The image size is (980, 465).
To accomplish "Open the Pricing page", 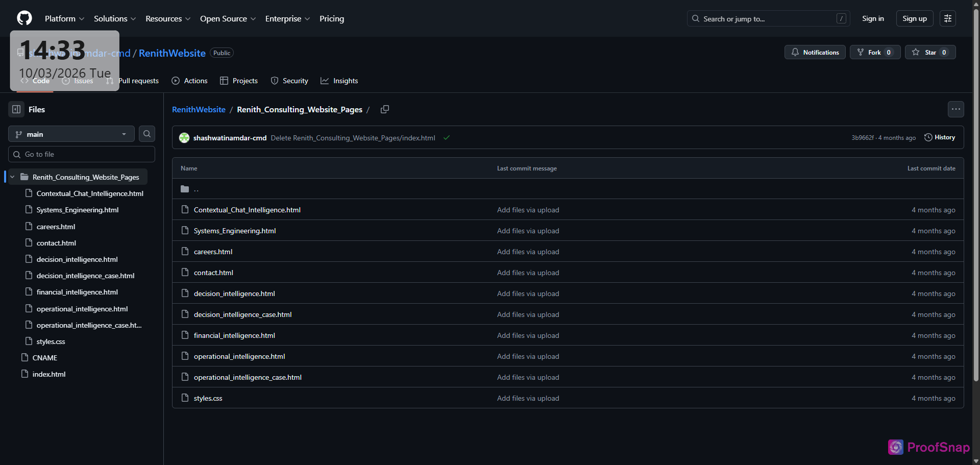I will [x=332, y=18].
